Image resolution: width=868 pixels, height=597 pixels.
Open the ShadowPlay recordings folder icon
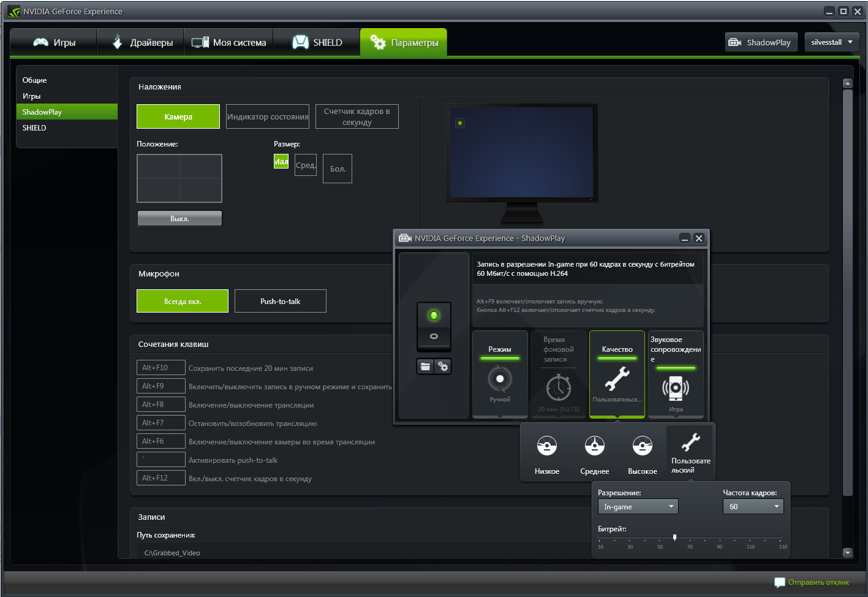(425, 367)
